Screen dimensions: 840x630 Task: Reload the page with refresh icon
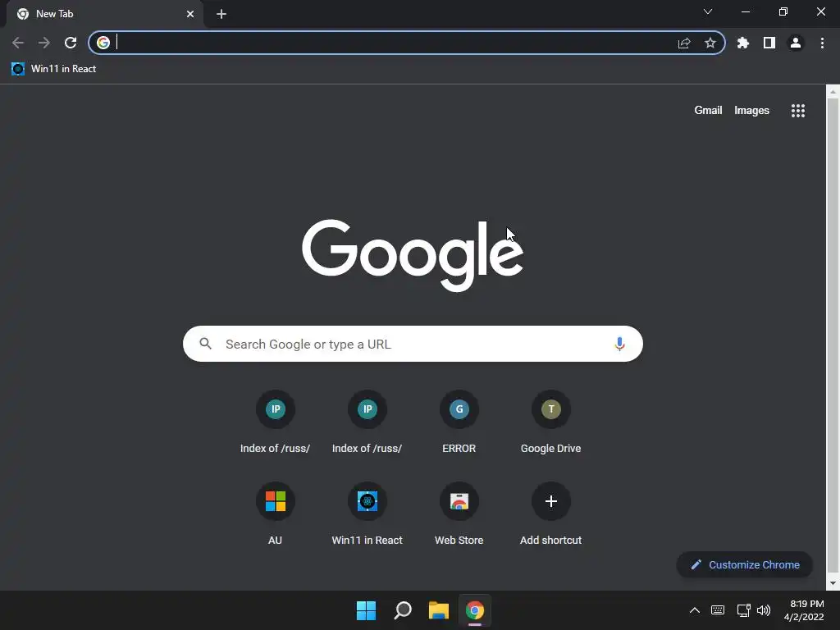pyautogui.click(x=71, y=43)
